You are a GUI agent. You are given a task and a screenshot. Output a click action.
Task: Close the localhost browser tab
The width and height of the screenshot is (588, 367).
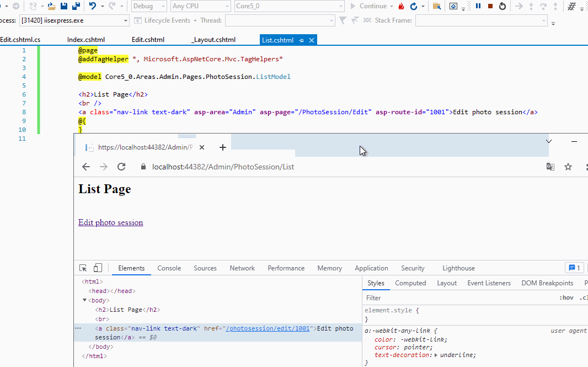(x=202, y=147)
